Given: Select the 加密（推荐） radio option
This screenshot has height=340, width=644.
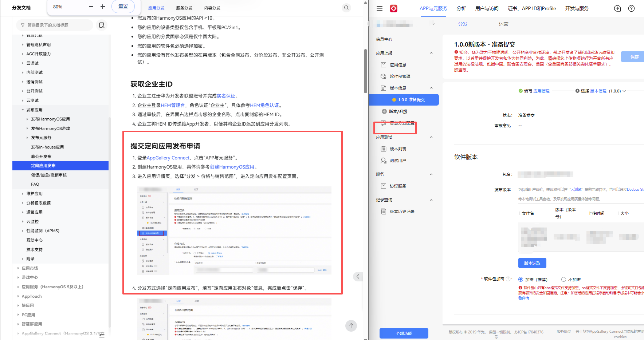Looking at the screenshot, I should [521, 279].
